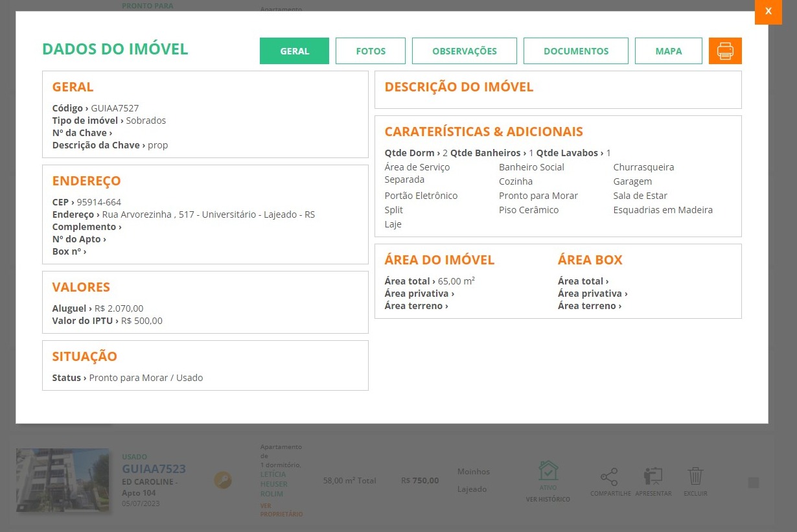Click the Rua Arvorezinha address text
The width and height of the screenshot is (797, 532).
click(x=208, y=214)
